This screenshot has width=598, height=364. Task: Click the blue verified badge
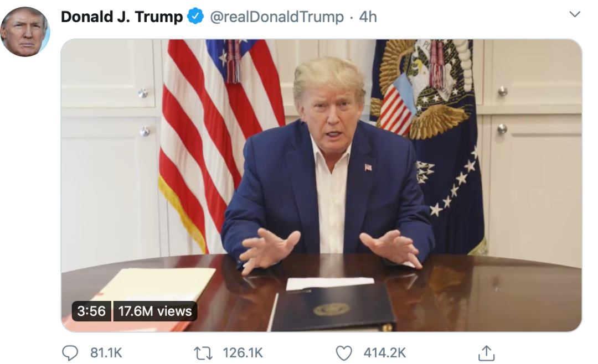[196, 17]
